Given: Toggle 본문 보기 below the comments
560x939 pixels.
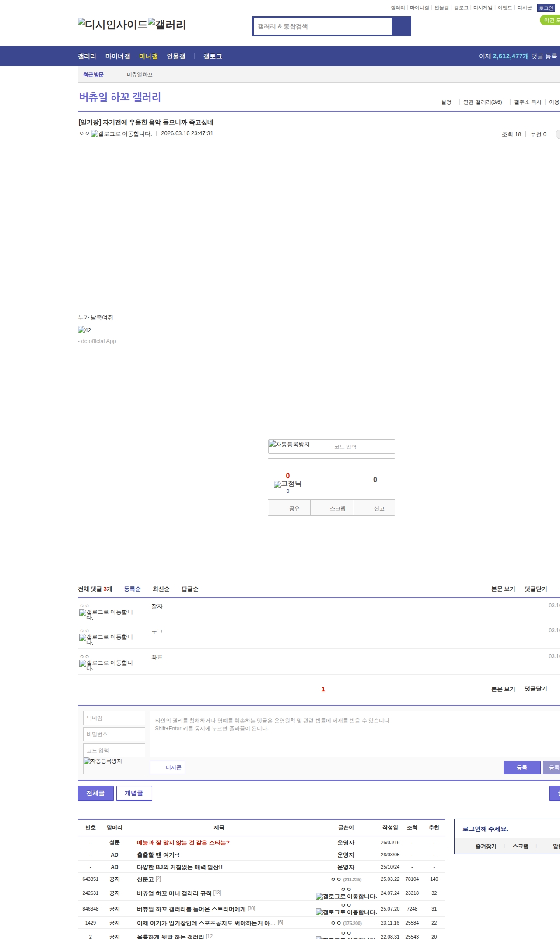Looking at the screenshot, I should [503, 689].
